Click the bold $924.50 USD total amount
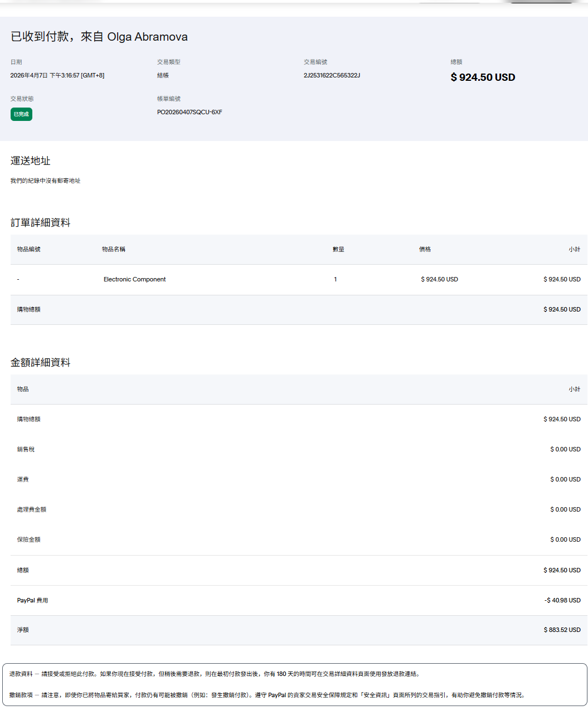Image resolution: width=588 pixels, height=715 pixels. [483, 77]
